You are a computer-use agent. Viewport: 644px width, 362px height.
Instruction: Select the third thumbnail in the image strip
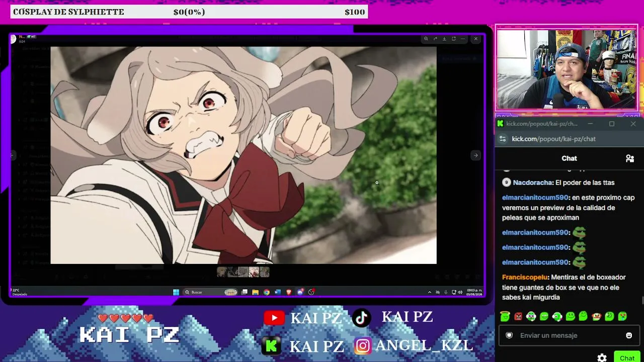click(243, 272)
